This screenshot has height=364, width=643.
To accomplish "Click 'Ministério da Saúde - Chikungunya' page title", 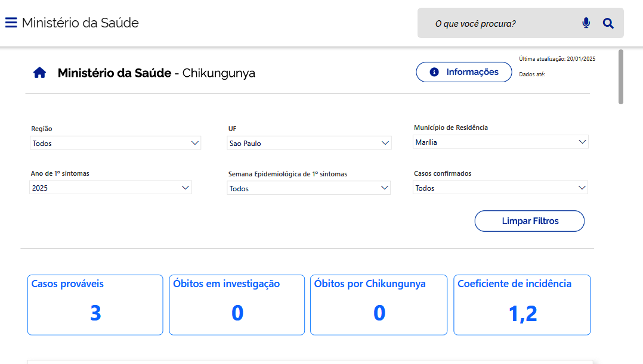I will [x=156, y=73].
